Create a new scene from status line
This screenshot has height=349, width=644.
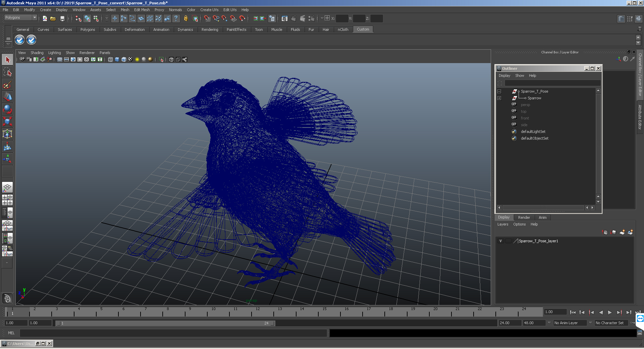click(x=45, y=18)
